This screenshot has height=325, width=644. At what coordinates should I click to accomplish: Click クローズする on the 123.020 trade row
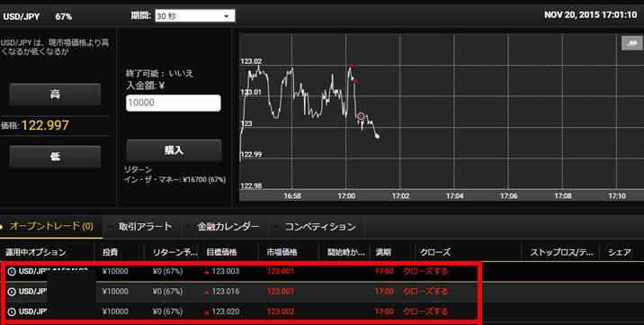tap(425, 311)
